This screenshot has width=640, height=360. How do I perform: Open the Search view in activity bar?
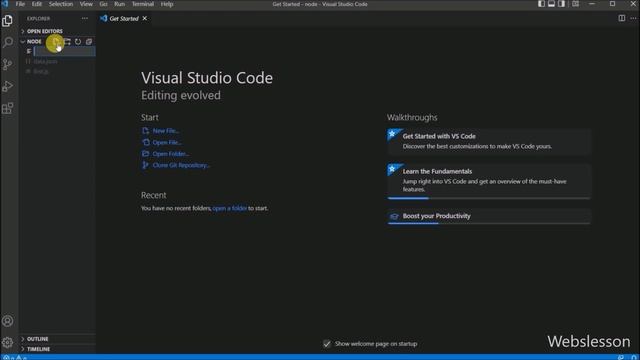7,42
